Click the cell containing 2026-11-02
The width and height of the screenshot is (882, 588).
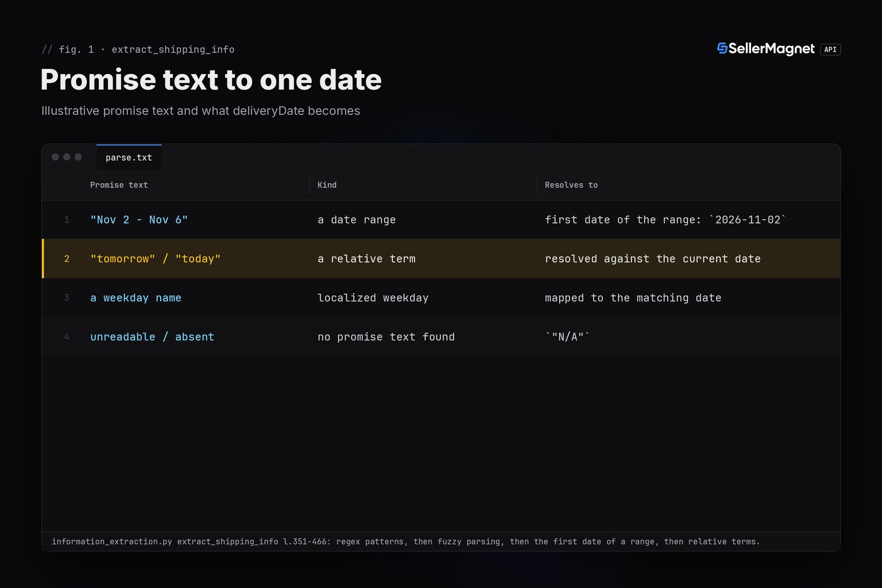pos(666,220)
